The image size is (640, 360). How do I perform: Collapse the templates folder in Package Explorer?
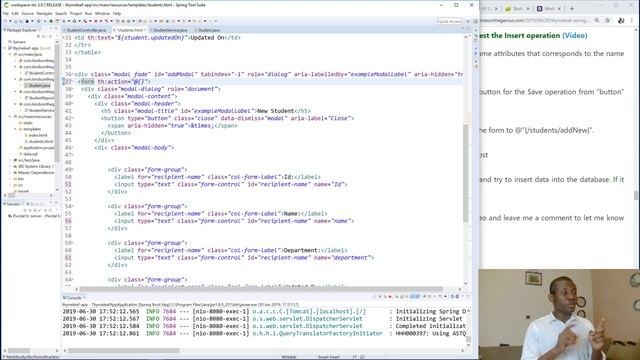[x=16, y=129]
